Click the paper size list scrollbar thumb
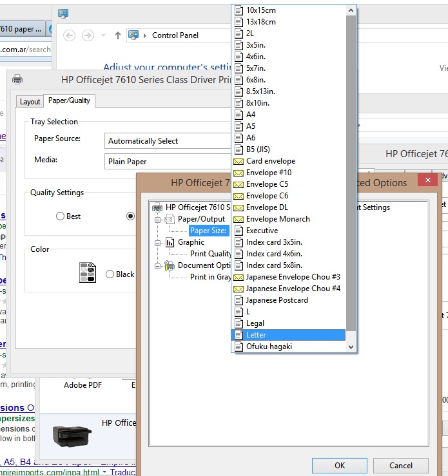Viewport: 448px width, 476px height. point(351,173)
